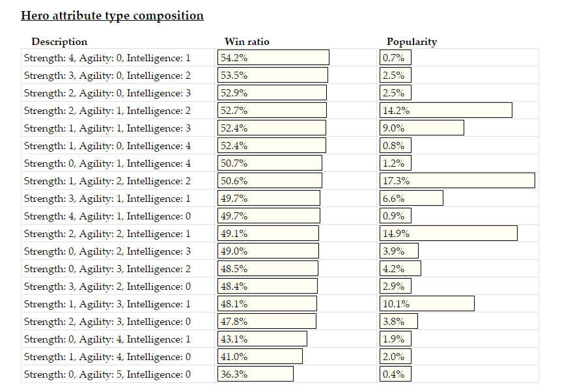Select the 14.9% popularity bar
This screenshot has width=586, height=392.
pyautogui.click(x=449, y=234)
